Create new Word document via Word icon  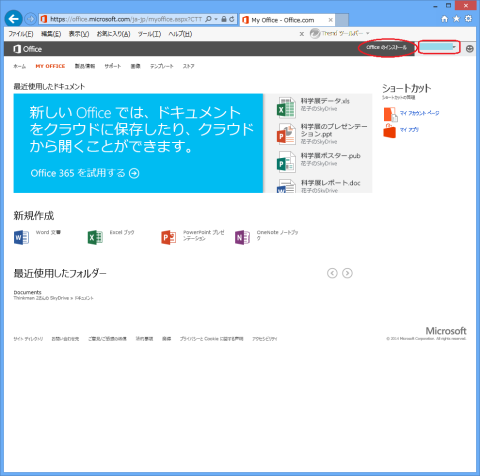(x=21, y=237)
